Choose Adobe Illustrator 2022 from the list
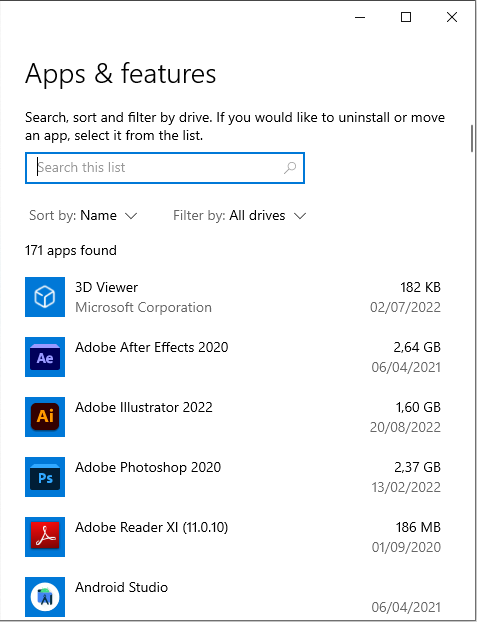The image size is (477, 622). [x=233, y=417]
